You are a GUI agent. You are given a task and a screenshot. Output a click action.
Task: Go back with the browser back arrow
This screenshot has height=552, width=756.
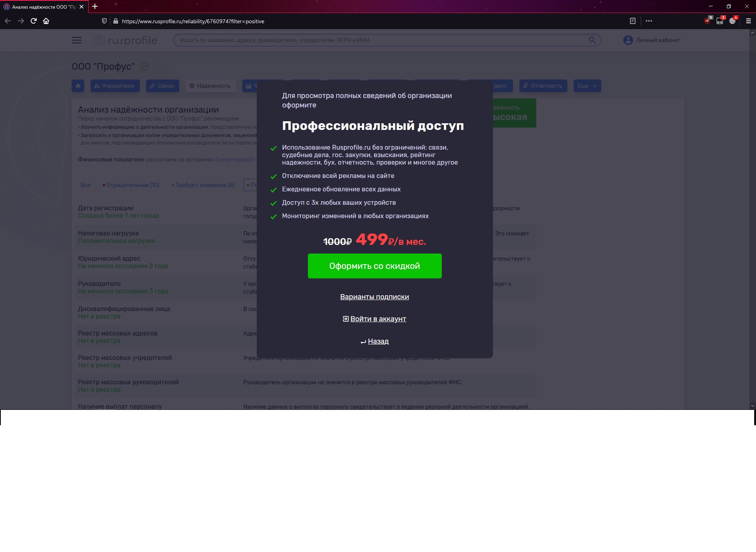click(8, 21)
